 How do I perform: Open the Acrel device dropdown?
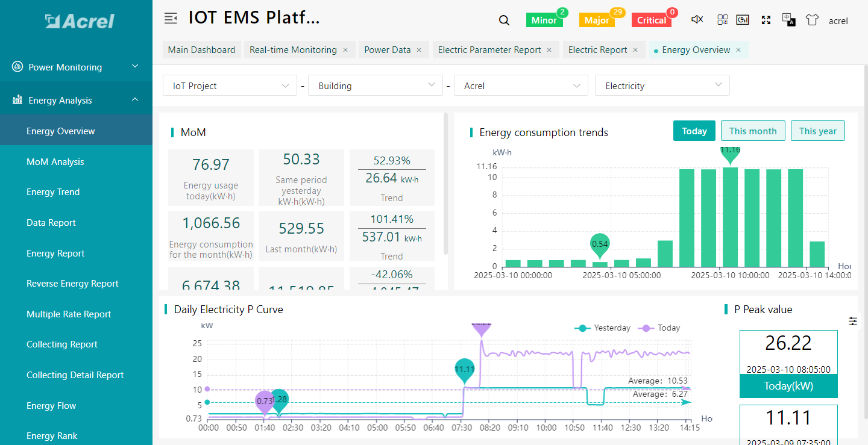pos(521,86)
